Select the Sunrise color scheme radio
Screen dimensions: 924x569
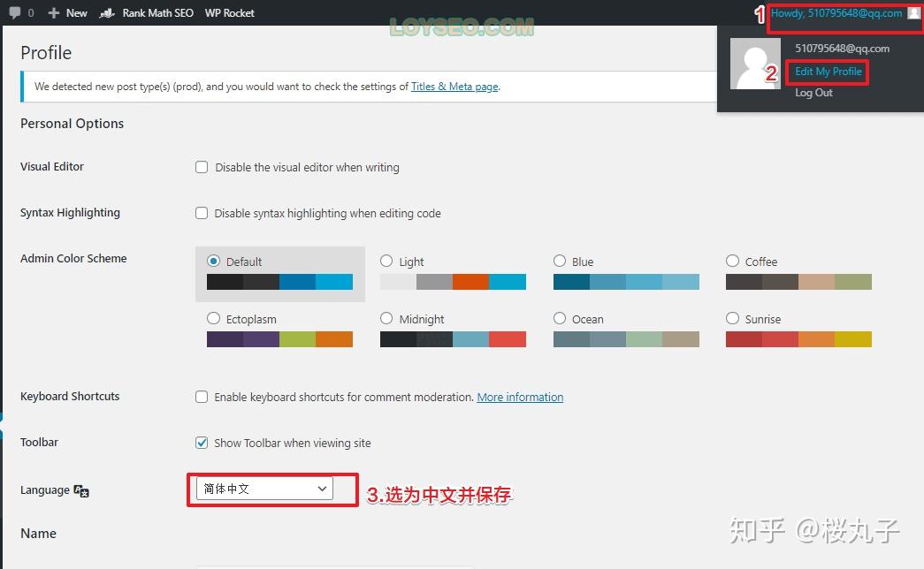(732, 319)
